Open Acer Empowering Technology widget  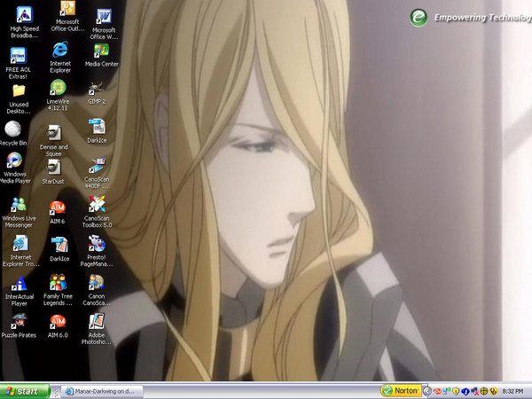[x=470, y=18]
